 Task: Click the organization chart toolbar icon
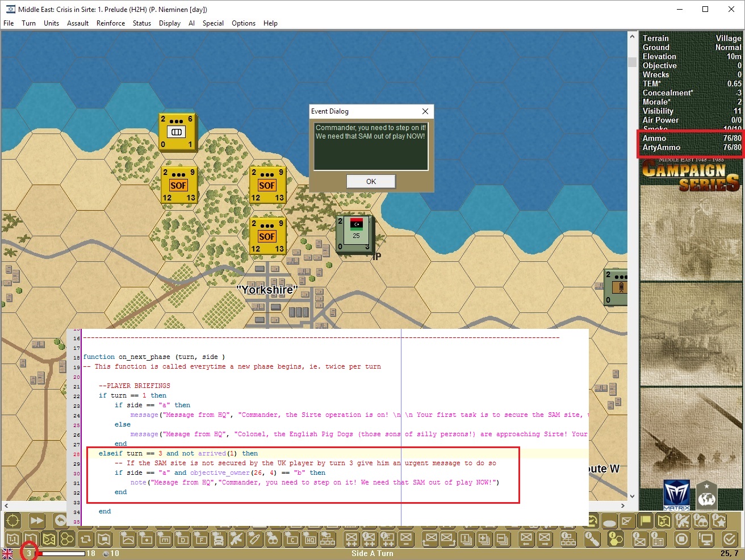[x=328, y=538]
